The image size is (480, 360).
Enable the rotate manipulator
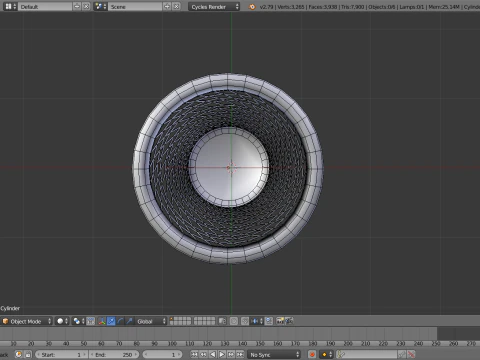point(120,321)
